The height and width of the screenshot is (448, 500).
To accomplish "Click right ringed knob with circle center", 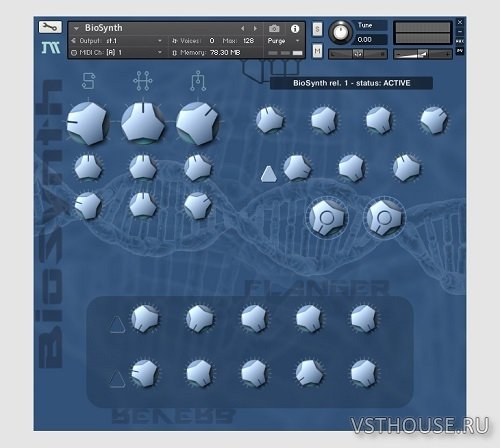I will pyautogui.click(x=384, y=218).
